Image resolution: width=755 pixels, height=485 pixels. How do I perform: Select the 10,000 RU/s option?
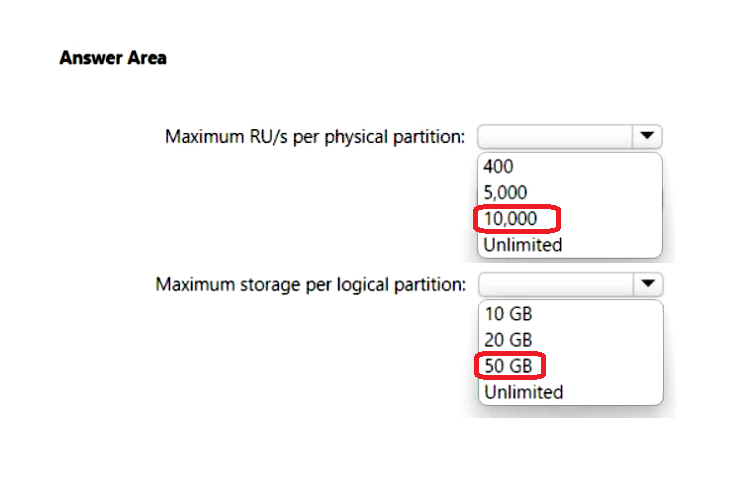[x=510, y=219]
